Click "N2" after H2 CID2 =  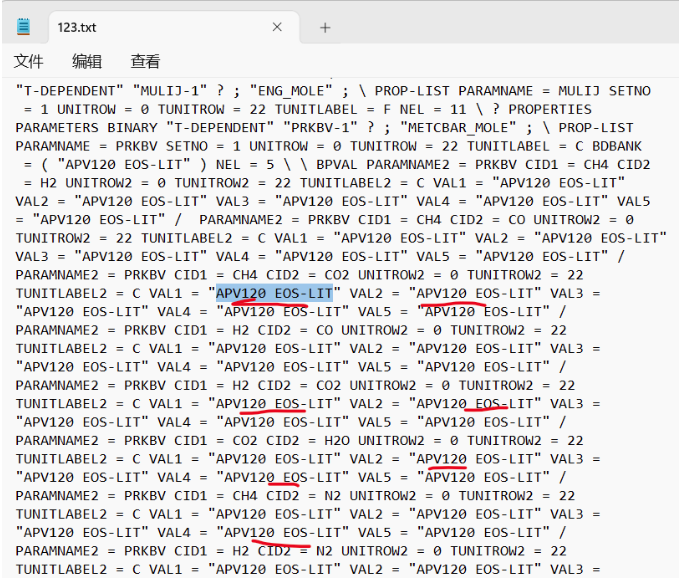click(324, 551)
